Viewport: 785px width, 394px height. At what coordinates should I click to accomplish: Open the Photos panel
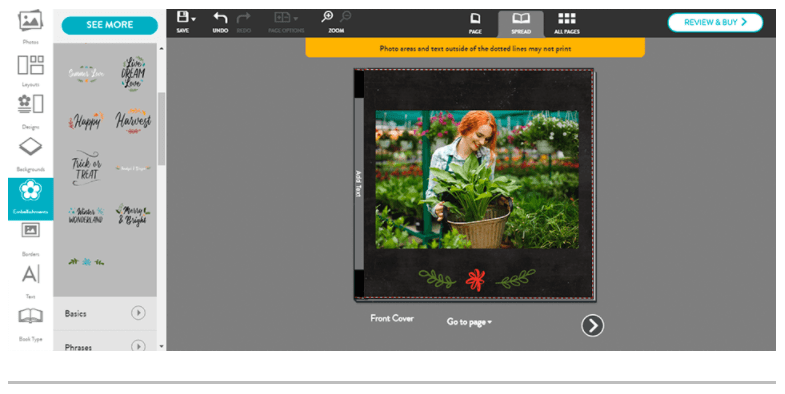point(30,27)
